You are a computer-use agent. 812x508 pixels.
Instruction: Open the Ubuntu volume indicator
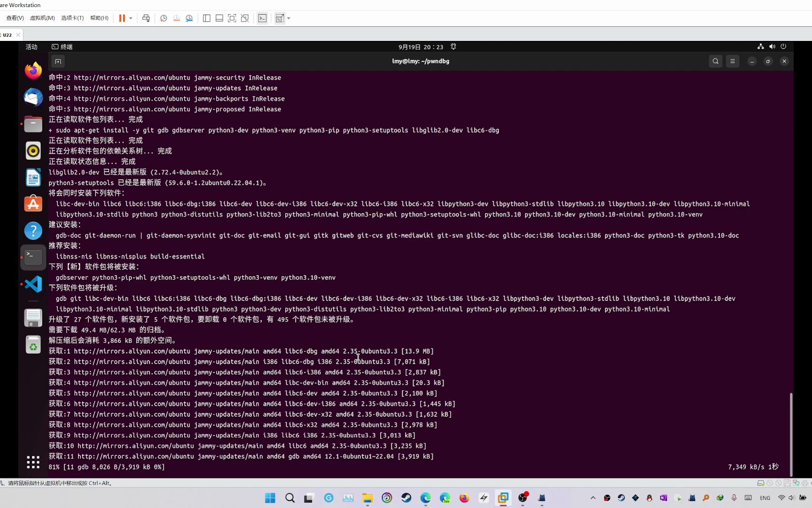(772, 47)
